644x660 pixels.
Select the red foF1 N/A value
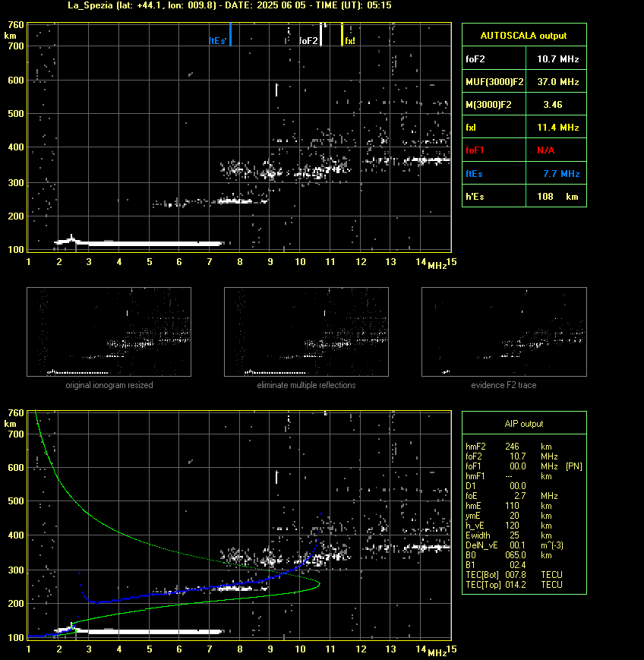[545, 150]
